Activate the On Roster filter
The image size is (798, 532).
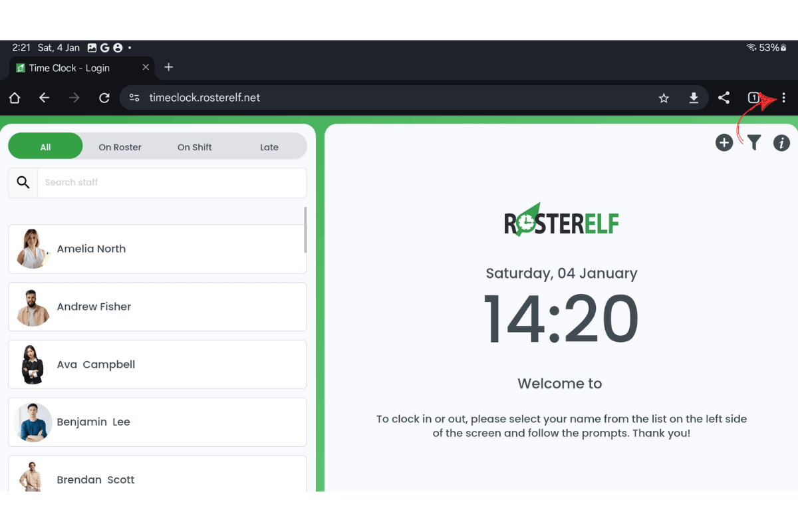(x=120, y=146)
